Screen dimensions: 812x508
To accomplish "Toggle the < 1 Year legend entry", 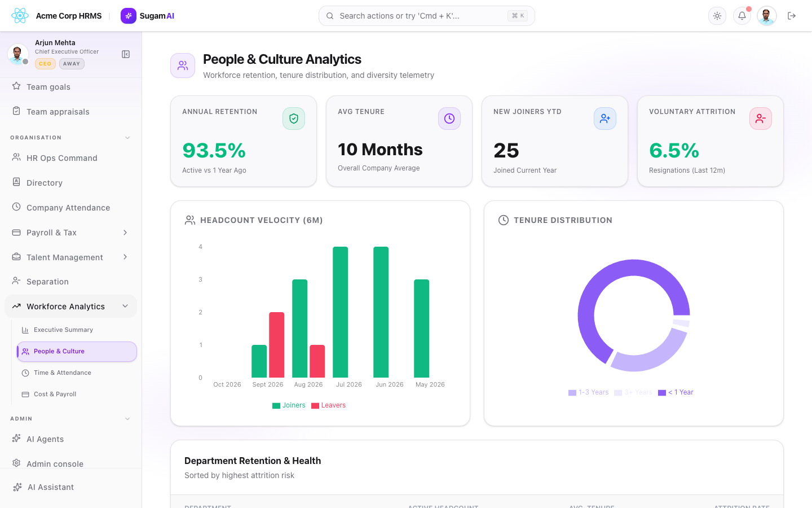I will [676, 392].
